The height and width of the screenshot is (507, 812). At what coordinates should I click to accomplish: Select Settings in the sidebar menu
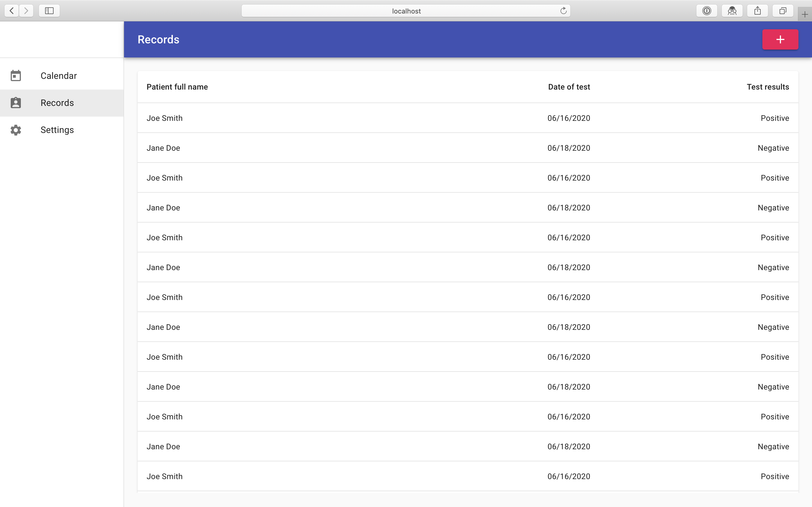(x=57, y=130)
